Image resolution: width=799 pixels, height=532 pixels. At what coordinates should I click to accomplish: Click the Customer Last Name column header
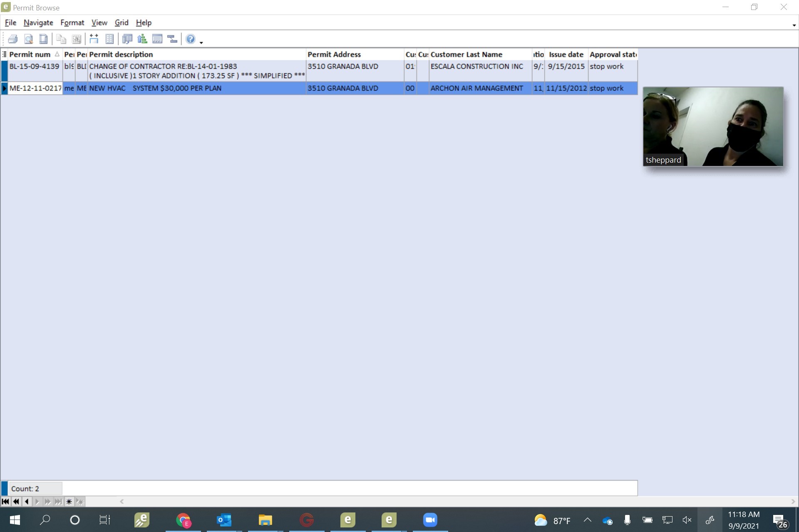click(x=466, y=54)
